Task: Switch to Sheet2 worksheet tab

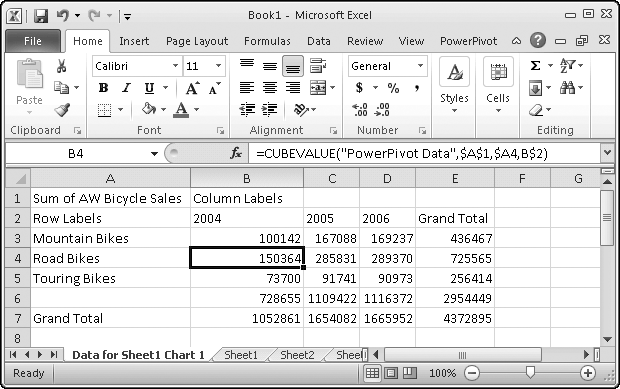Action: point(297,355)
